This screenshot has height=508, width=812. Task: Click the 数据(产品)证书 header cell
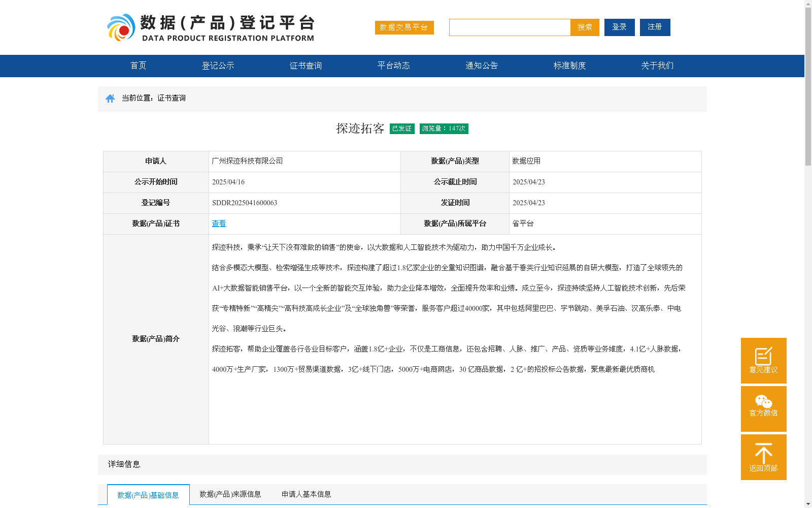point(156,224)
